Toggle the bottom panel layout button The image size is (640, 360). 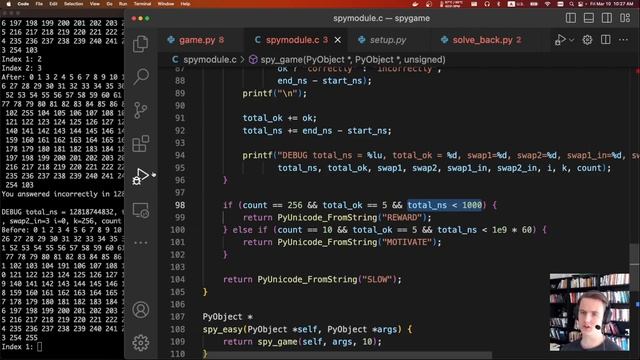pyautogui.click(x=589, y=18)
